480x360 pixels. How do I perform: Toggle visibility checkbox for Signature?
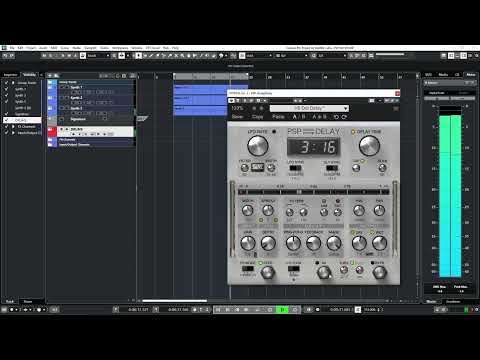6,114
